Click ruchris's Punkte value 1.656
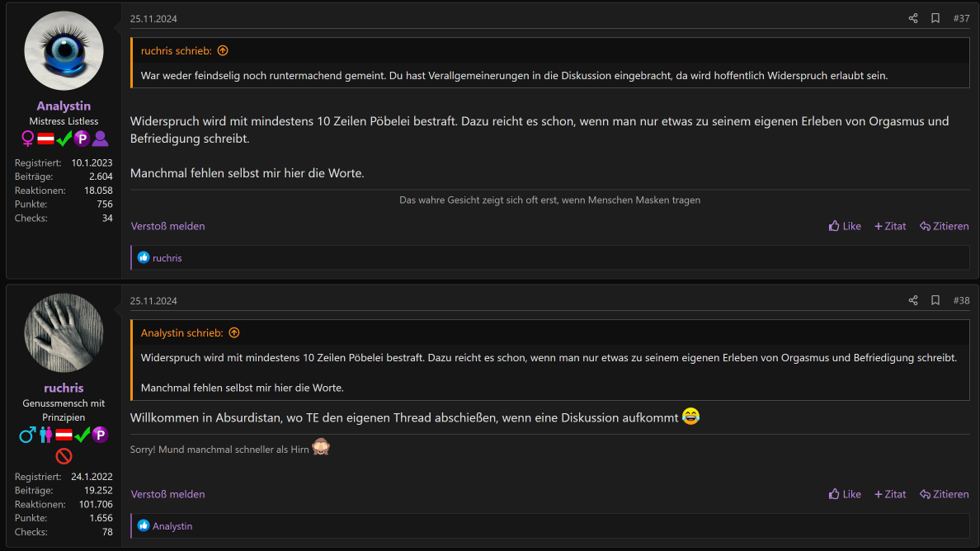Screen dimensions: 980x551 (101, 518)
